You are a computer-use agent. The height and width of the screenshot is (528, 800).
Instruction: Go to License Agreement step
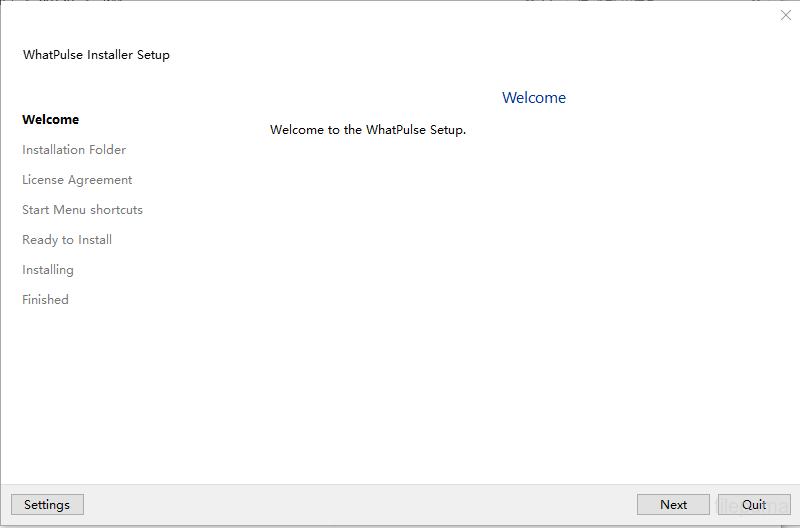pos(77,180)
